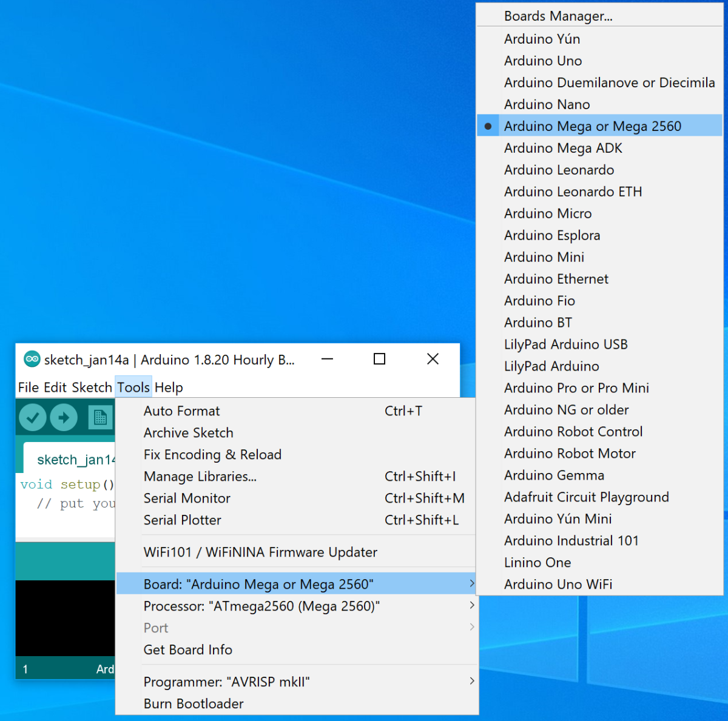728x721 pixels.
Task: Select Arduino Pro or Pro Mini
Action: pyautogui.click(x=599, y=388)
